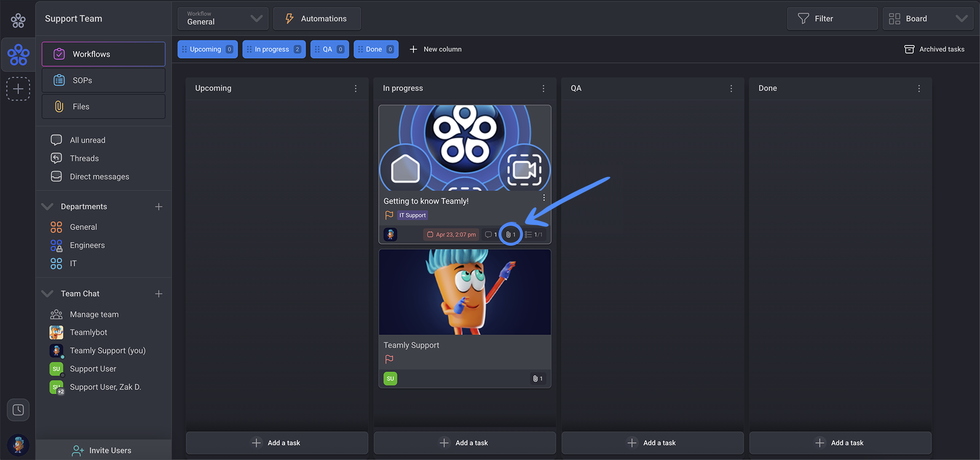Start a new team chat with the plus icon
The width and height of the screenshot is (980, 460).
(158, 293)
